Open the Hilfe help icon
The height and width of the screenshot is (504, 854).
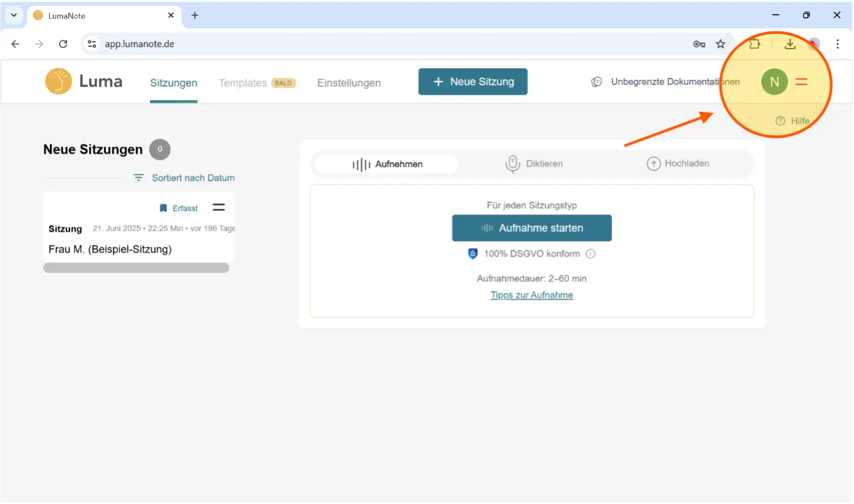pos(780,121)
